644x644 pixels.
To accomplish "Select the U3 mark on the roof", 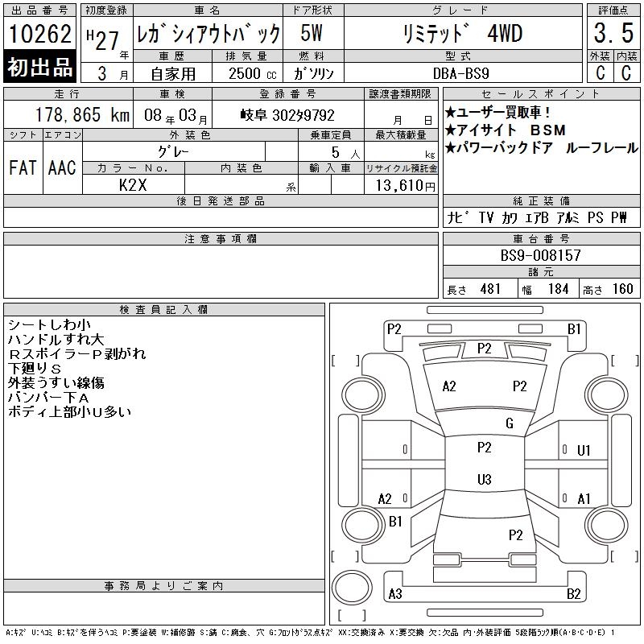I will 485,479.
